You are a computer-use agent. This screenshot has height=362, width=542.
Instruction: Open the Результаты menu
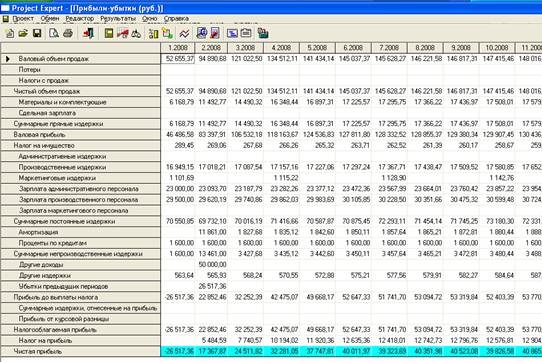tap(118, 18)
